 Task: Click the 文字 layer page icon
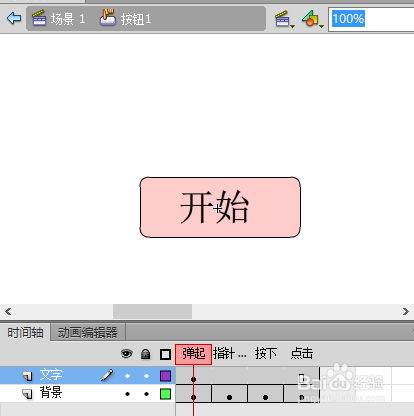tap(27, 376)
